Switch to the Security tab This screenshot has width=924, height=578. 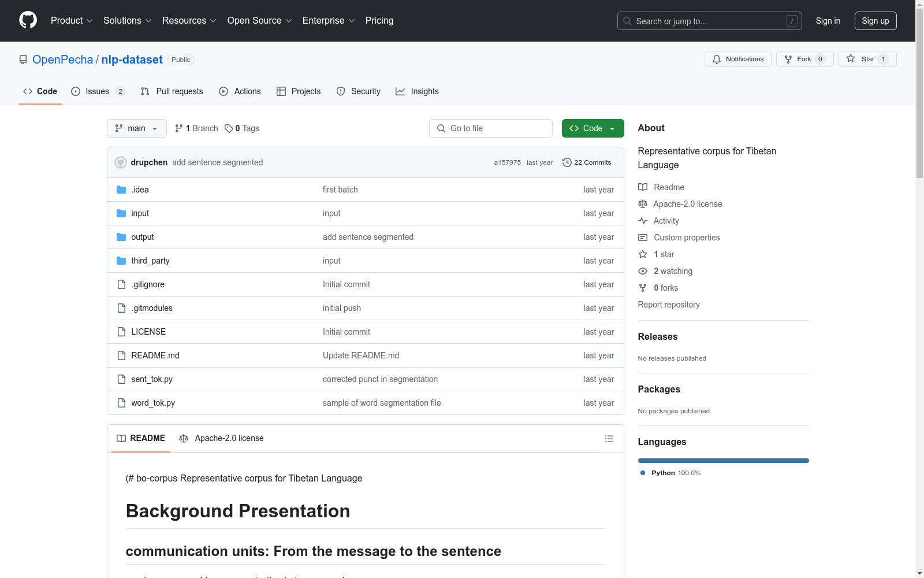(358, 91)
